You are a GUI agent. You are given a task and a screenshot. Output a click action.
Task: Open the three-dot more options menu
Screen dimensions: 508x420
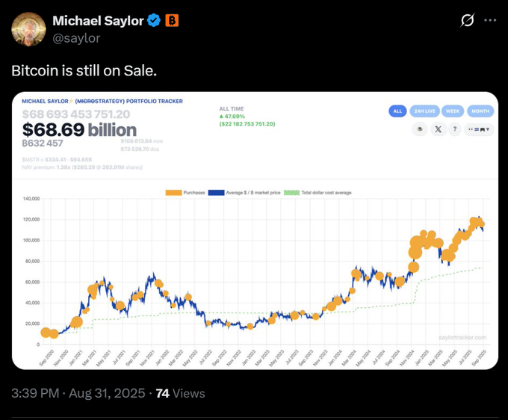click(x=490, y=20)
